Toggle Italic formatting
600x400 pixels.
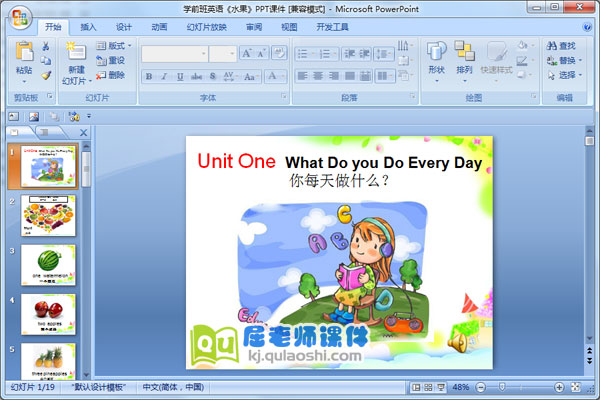tap(164, 77)
